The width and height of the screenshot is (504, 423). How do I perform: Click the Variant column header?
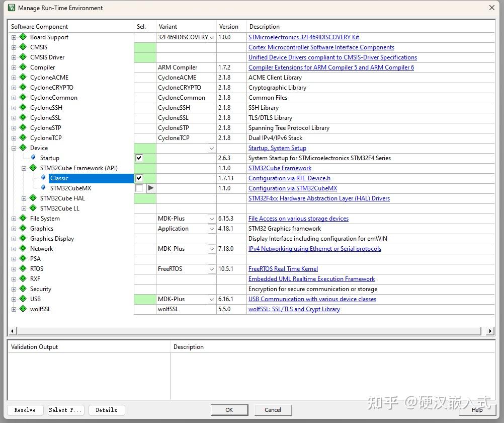coord(186,26)
